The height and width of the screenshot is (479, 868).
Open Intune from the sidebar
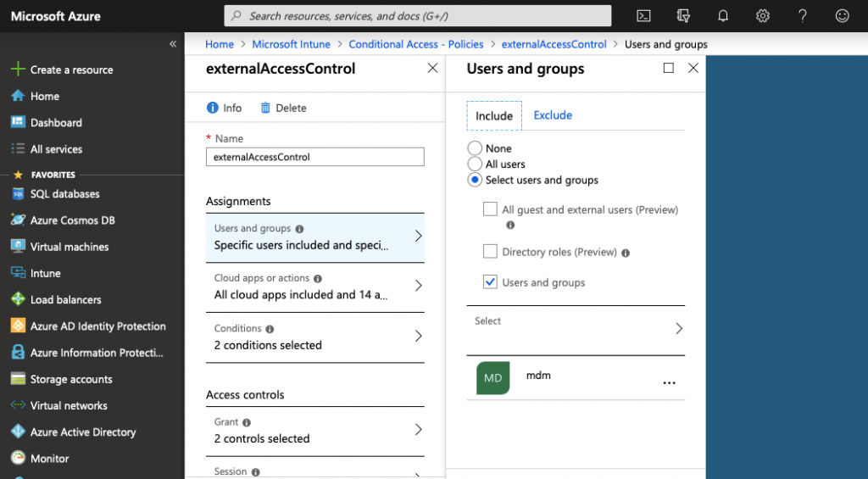click(45, 273)
